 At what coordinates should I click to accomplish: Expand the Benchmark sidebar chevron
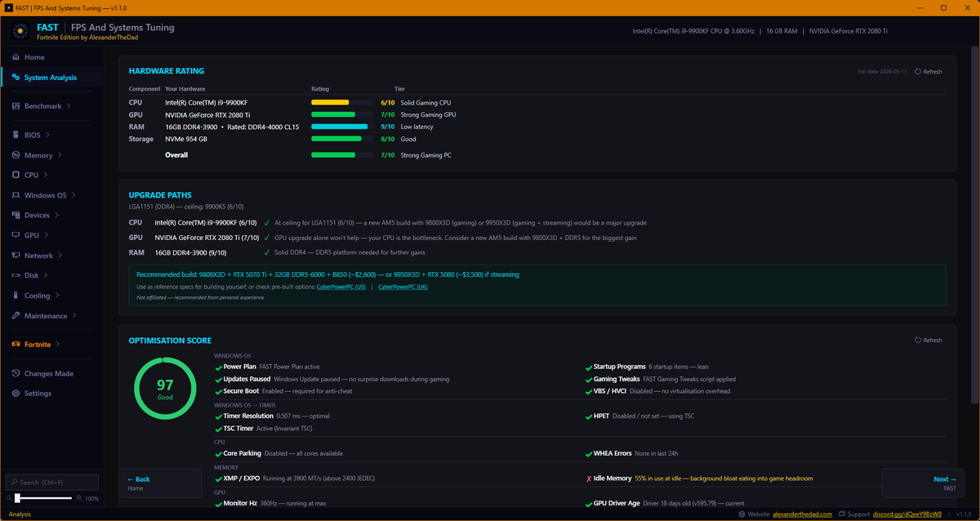(x=69, y=106)
